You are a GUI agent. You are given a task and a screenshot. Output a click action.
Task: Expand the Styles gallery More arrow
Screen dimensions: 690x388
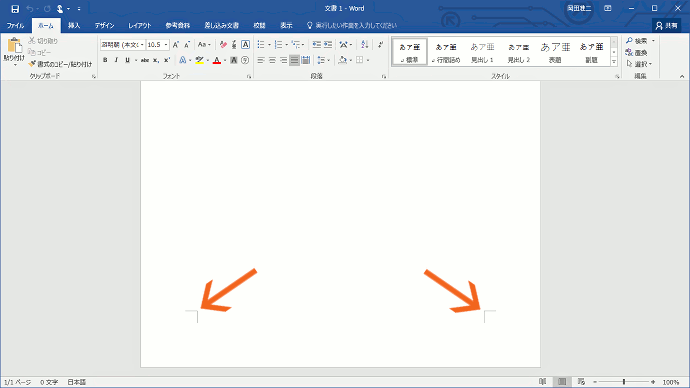coord(614,62)
